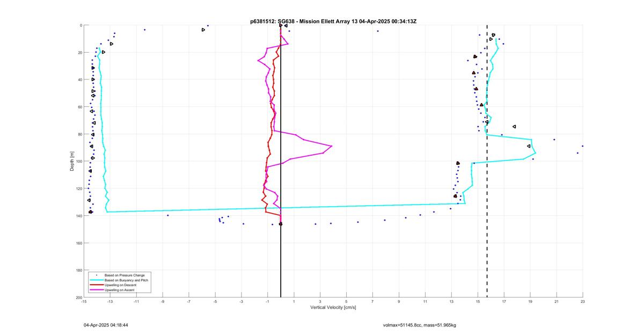Click the x-axis tick label '-5'
The height and width of the screenshot is (334, 644).
pos(215,302)
